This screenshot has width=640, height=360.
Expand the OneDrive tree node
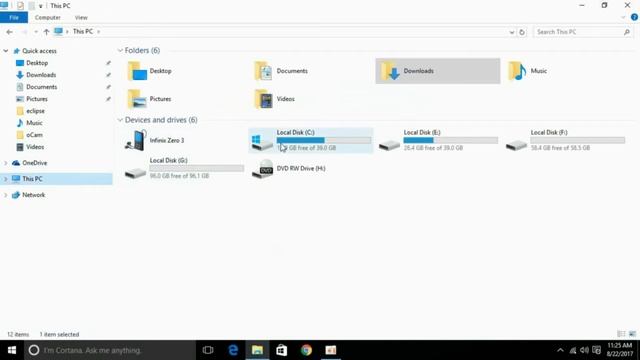pos(6,163)
